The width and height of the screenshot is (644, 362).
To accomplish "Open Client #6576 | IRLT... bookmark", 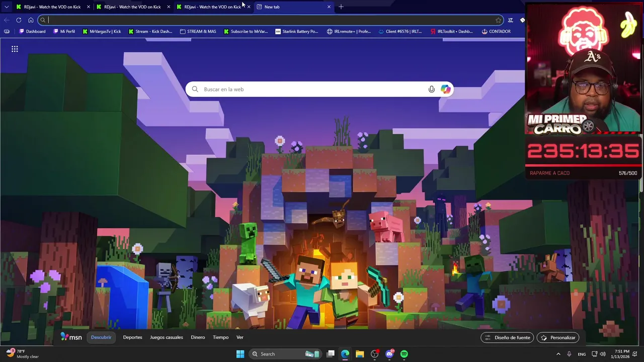I will [x=400, y=31].
